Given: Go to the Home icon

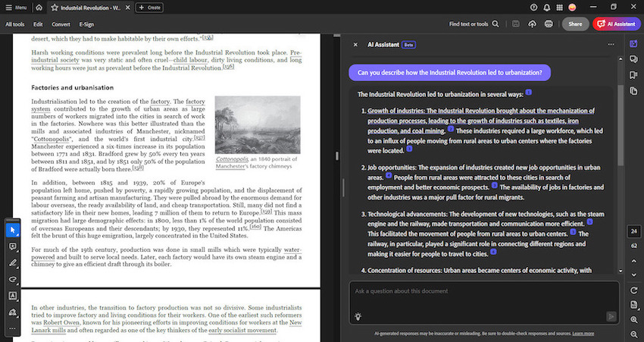Looking at the screenshot, I should click(x=39, y=7).
